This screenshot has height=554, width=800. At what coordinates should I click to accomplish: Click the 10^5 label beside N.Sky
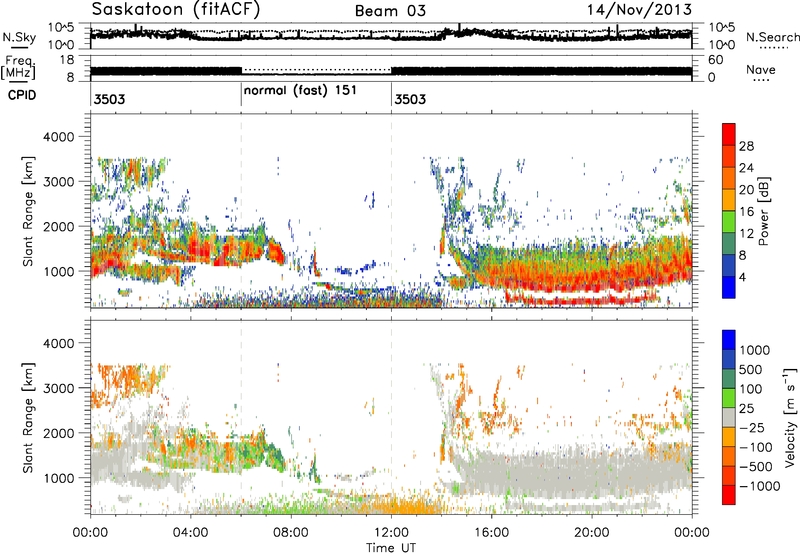[x=62, y=28]
